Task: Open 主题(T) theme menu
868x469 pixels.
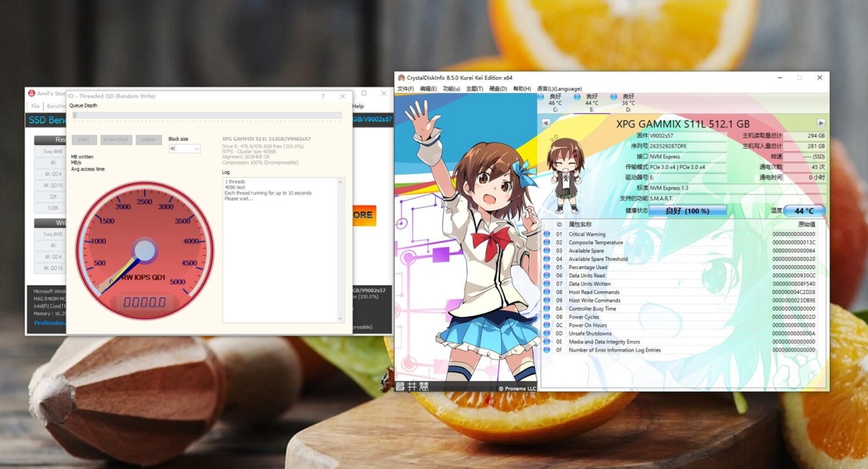Action: 474,89
